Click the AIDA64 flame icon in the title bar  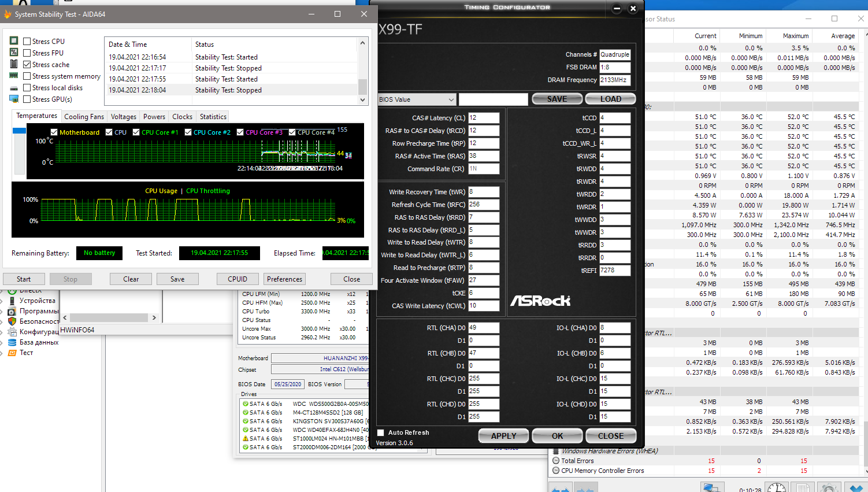click(x=8, y=14)
